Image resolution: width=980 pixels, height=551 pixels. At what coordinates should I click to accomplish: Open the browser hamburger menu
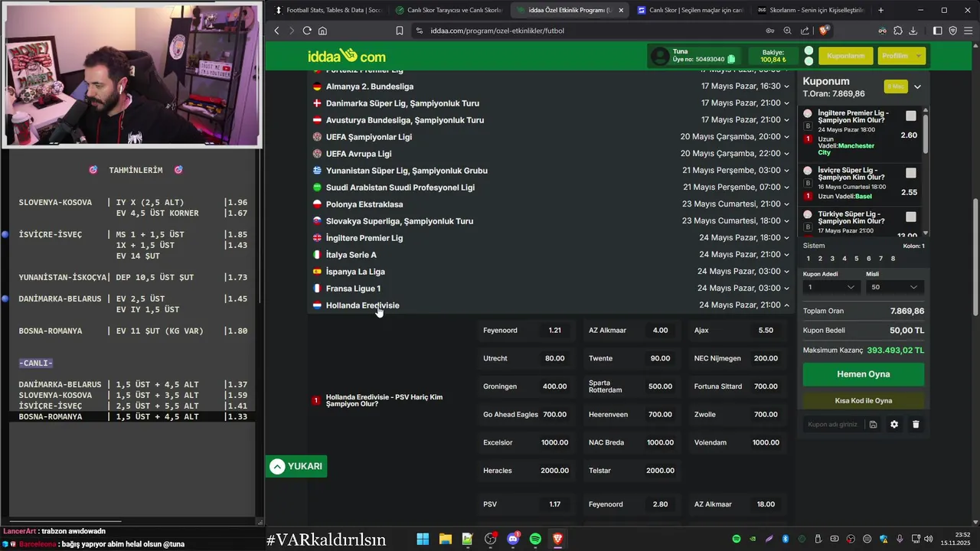969,31
